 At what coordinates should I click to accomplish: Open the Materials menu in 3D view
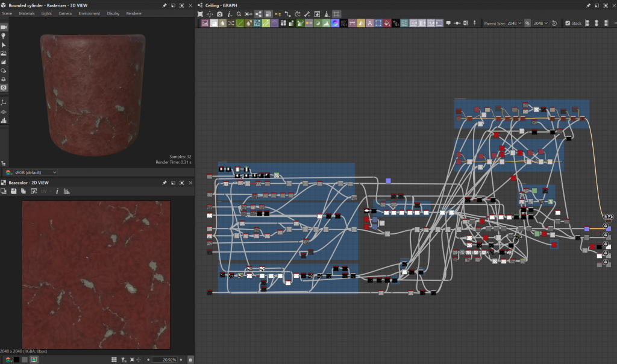tap(27, 13)
